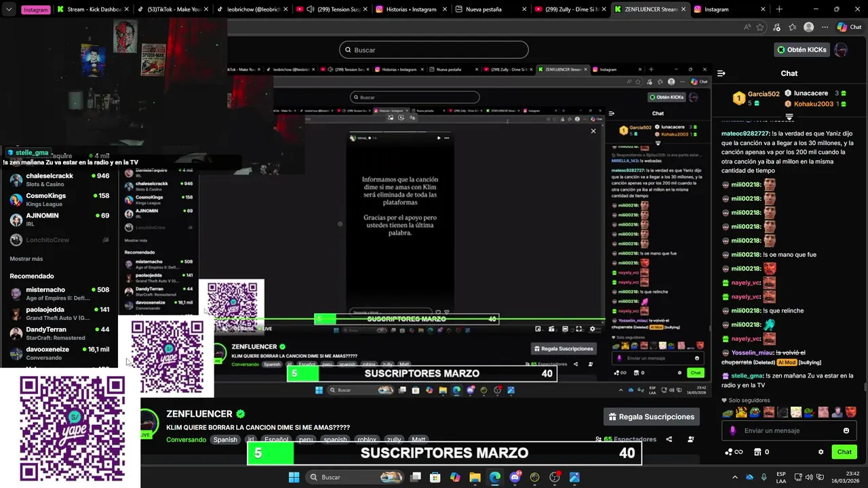The image size is (868, 488).
Task: Open Microsoft Edge from the main taskbar
Action: tap(495, 477)
